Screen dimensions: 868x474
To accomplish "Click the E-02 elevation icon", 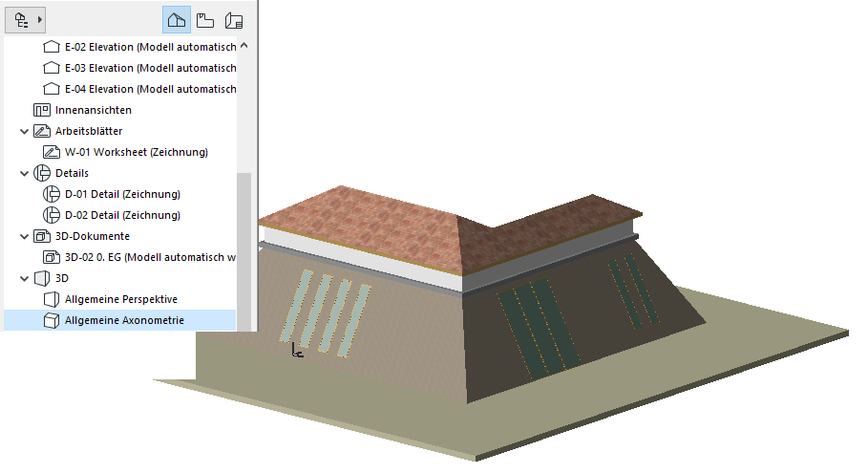I will 52,47.
